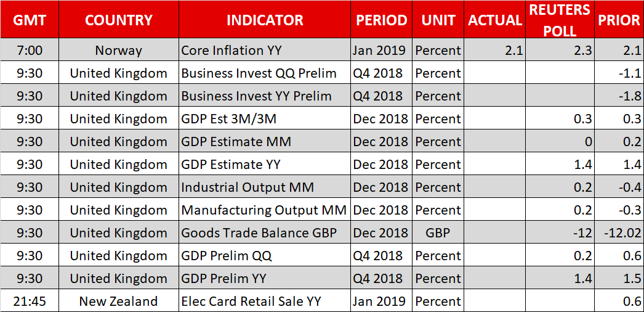Screen dimensions: 644x312
Task: Click the Industrial Output MM cell
Action: (x=265, y=187)
